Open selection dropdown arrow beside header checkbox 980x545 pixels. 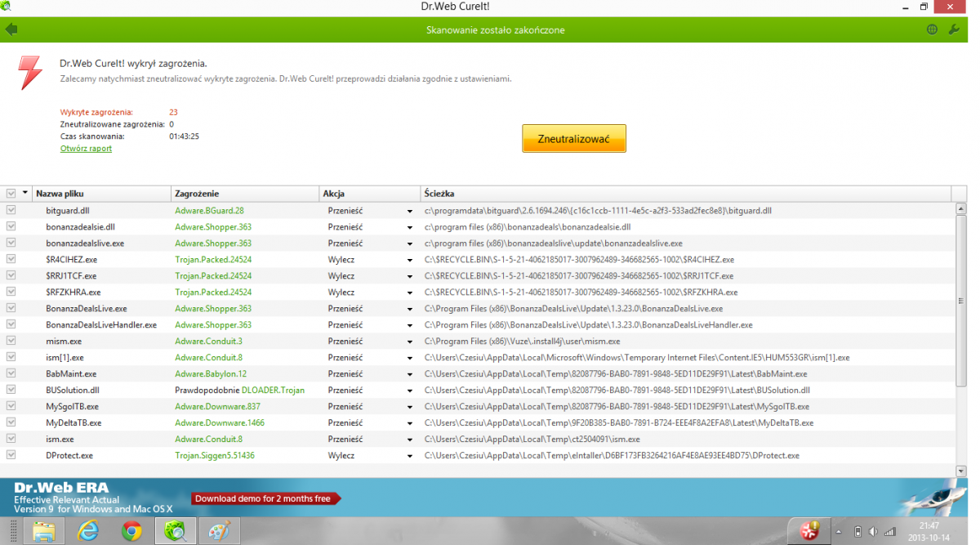click(25, 194)
